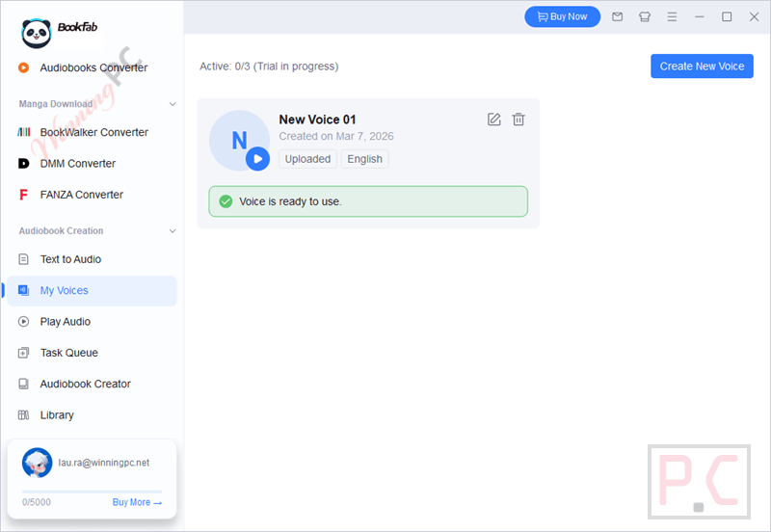Open the skin theme shirt icon
Image resolution: width=771 pixels, height=532 pixels.
click(x=645, y=16)
